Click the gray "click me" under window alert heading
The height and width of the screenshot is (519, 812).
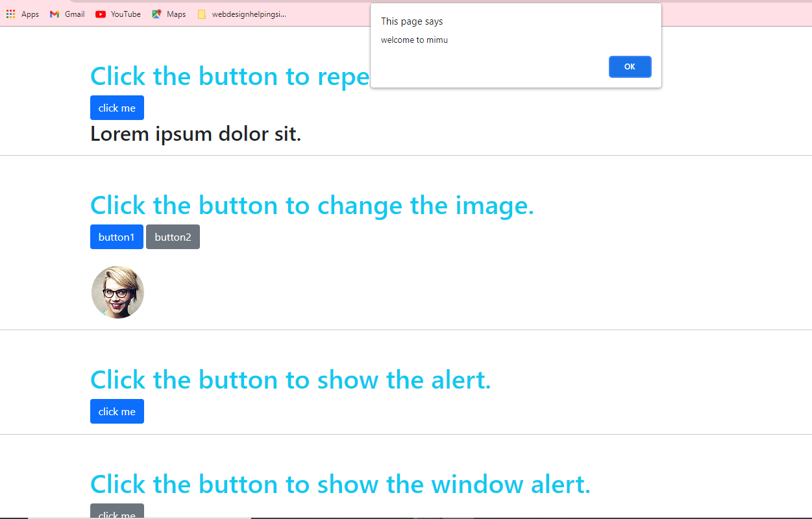[117, 513]
